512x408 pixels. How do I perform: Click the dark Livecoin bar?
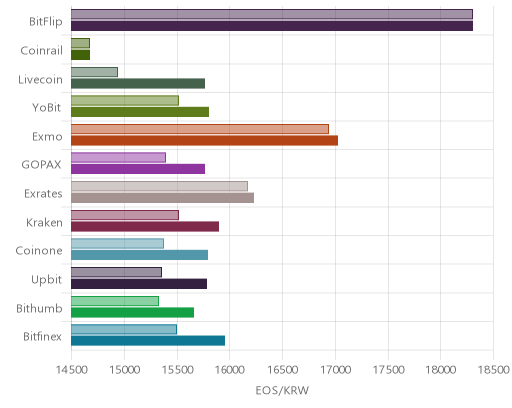tap(138, 83)
